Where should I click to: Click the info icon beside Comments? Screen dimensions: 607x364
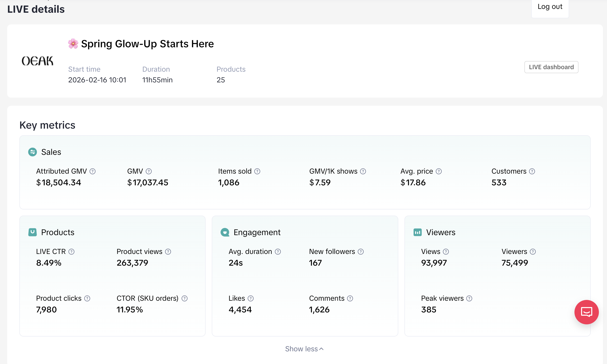[x=350, y=298]
